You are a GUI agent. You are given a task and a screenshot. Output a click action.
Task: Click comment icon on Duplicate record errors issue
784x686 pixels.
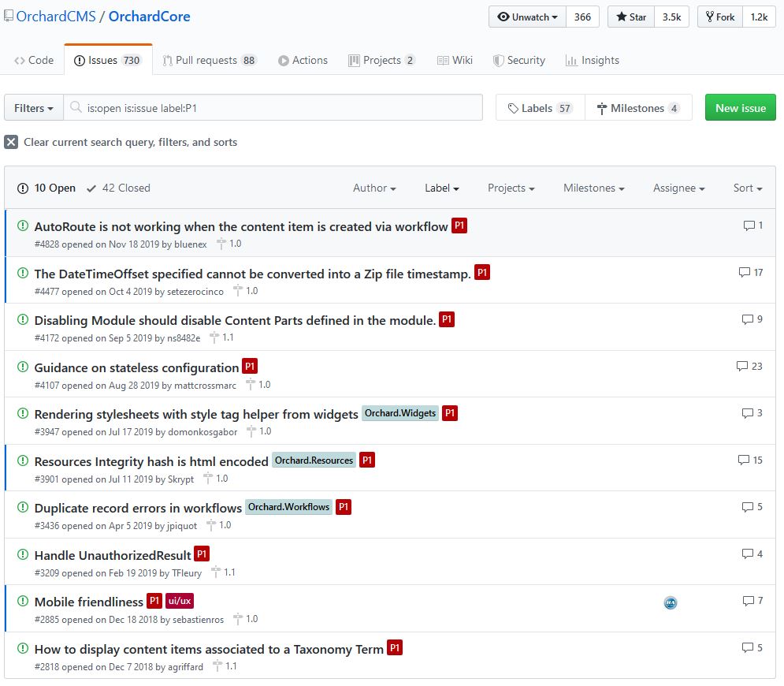748,507
